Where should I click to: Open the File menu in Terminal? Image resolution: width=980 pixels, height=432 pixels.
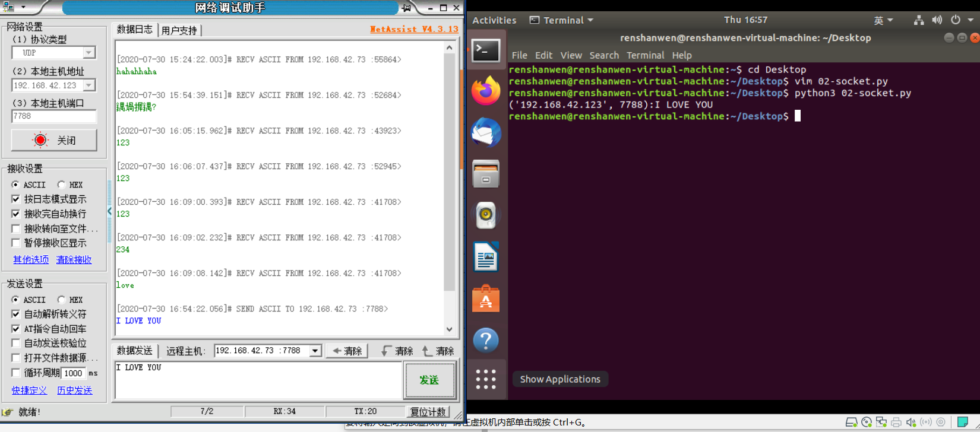tap(520, 55)
